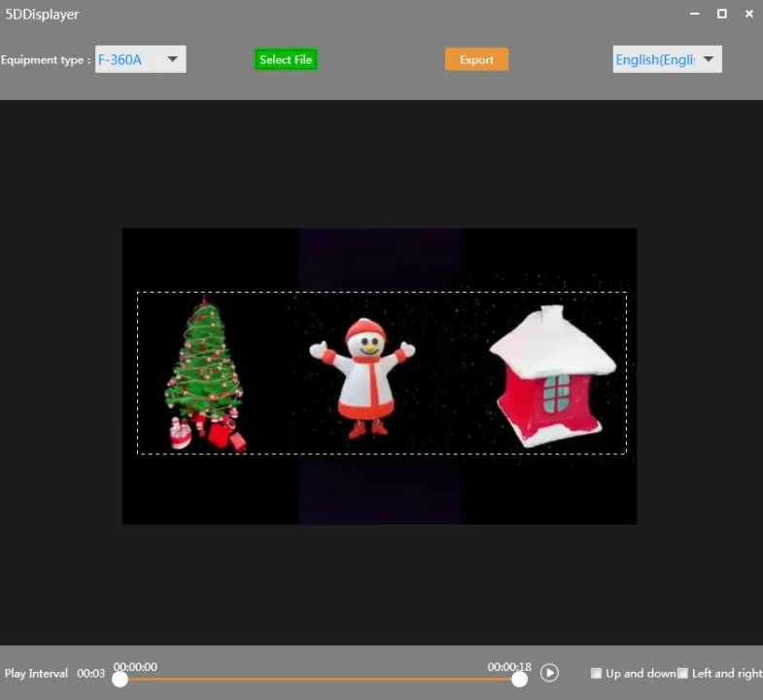Screen dimensions: 763x700
Task: Enable the Up and down checkbox
Action: [x=597, y=673]
